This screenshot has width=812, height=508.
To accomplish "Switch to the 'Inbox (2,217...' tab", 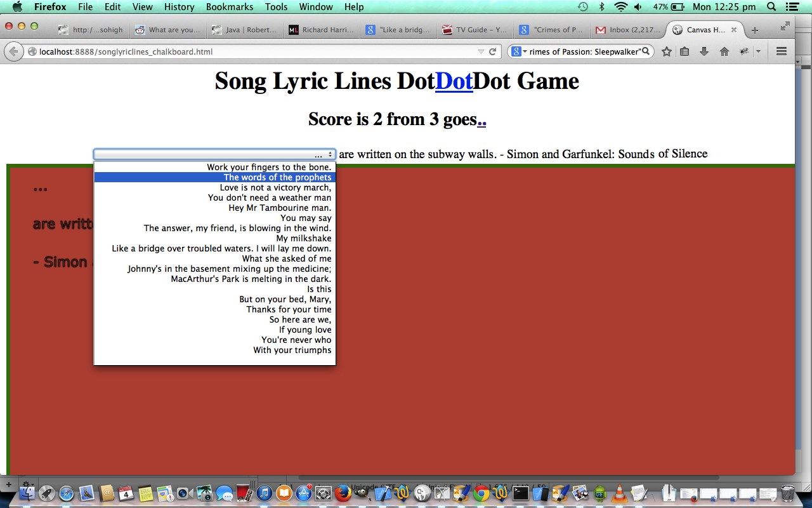I will 628,30.
